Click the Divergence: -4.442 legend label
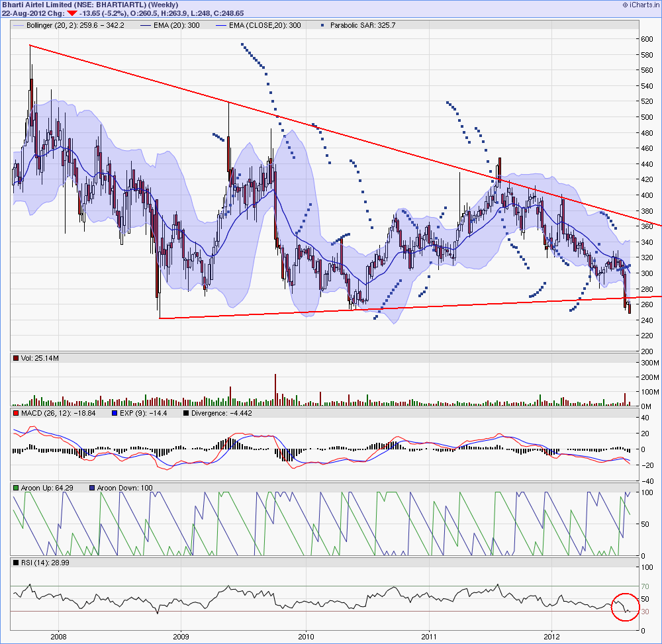This screenshot has width=662, height=644. click(x=222, y=414)
